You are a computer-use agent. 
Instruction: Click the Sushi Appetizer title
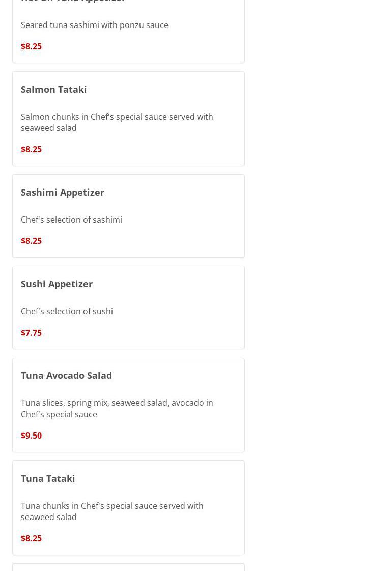[x=57, y=284]
